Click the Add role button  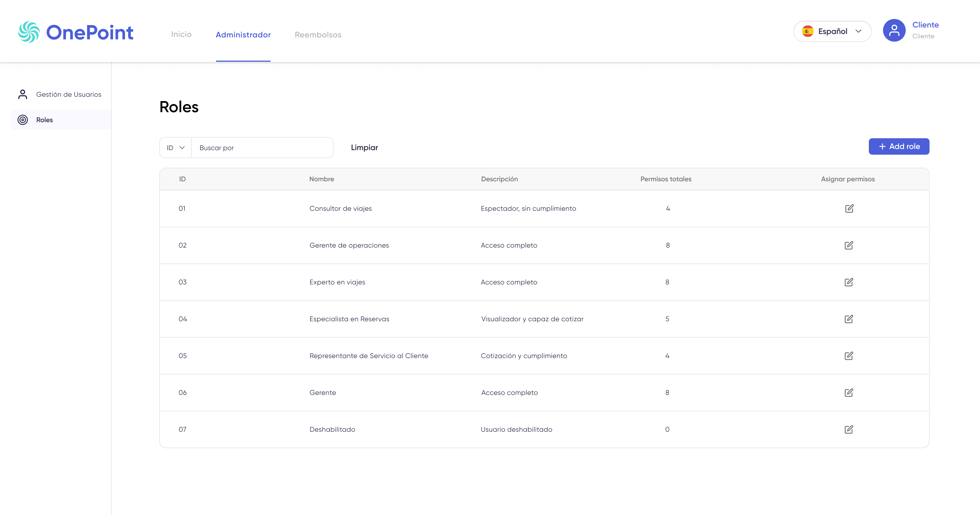coord(899,146)
